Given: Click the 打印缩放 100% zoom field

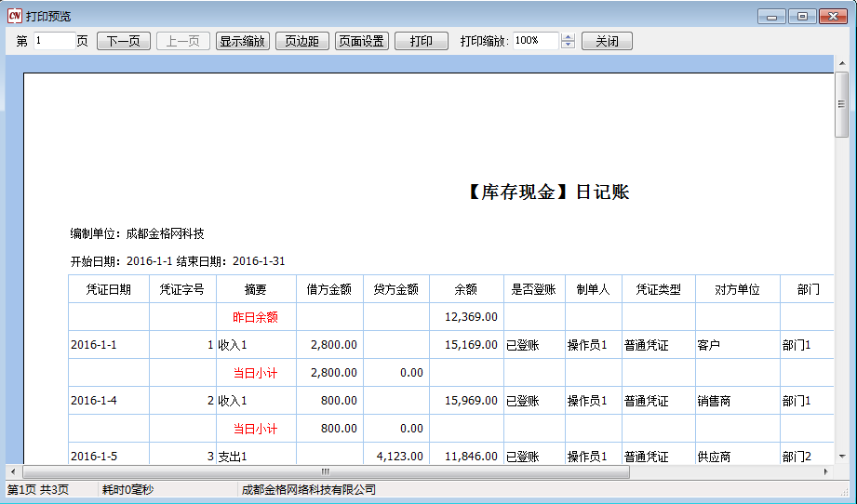Looking at the screenshot, I should [x=535, y=41].
